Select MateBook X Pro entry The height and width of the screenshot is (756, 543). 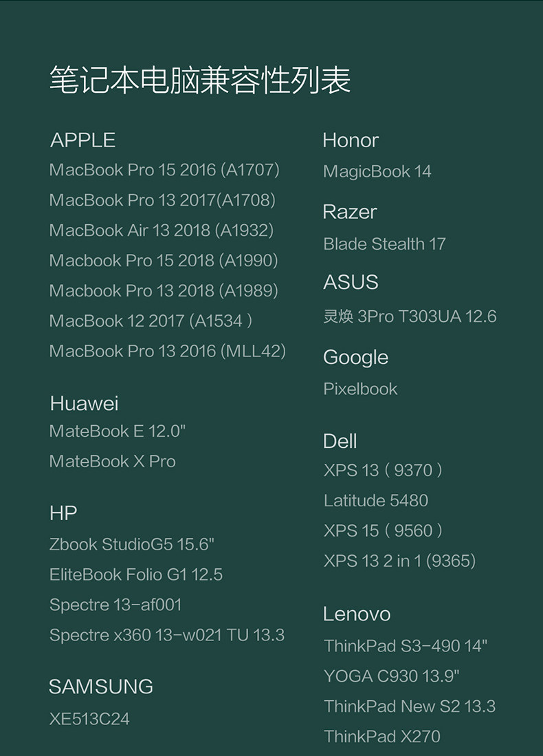point(113,462)
